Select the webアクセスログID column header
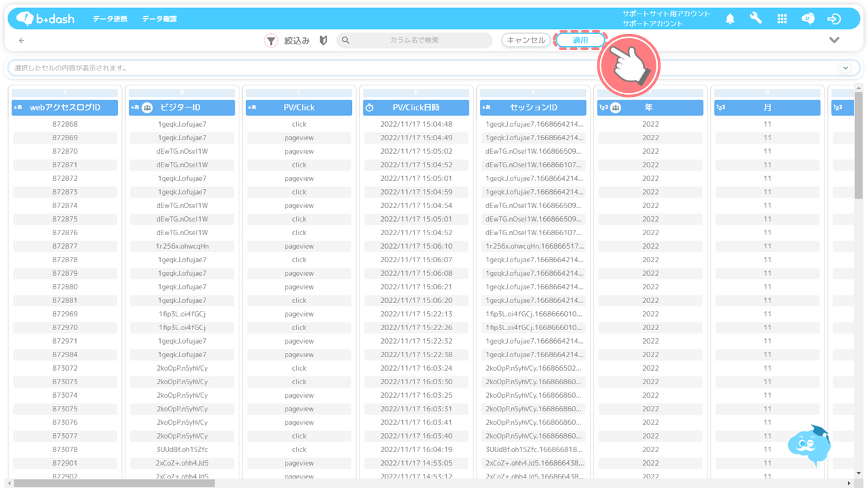The image size is (868, 488). (65, 107)
